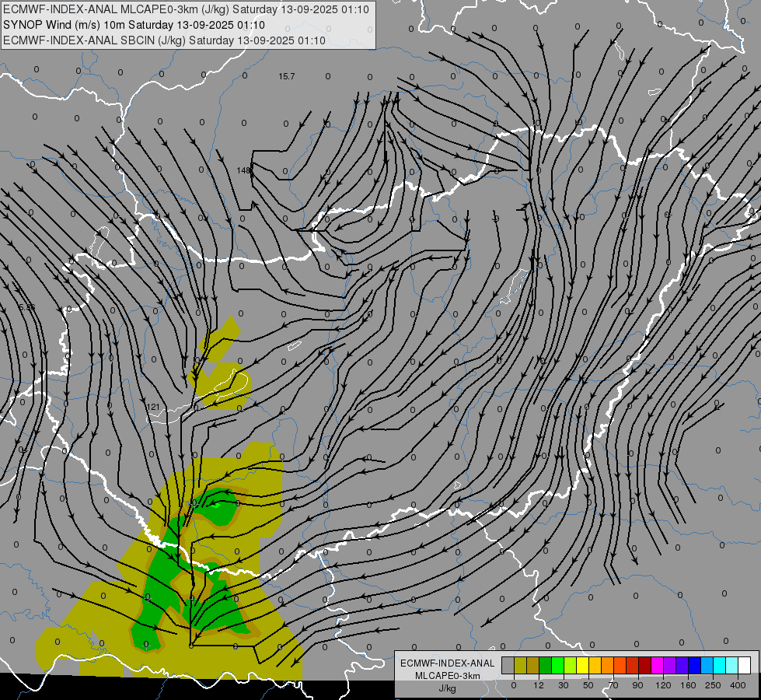Image resolution: width=761 pixels, height=700 pixels.
Task: Click the legend scale value 30
Action: pos(564,685)
